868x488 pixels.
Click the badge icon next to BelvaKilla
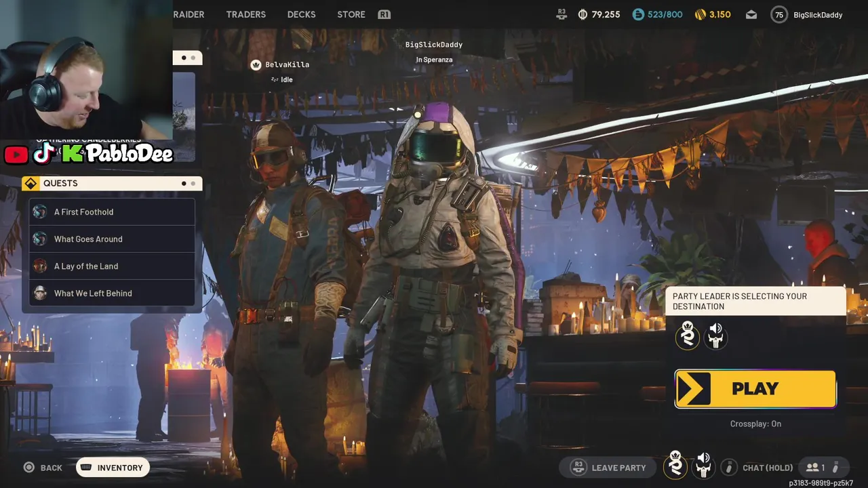[x=256, y=64]
